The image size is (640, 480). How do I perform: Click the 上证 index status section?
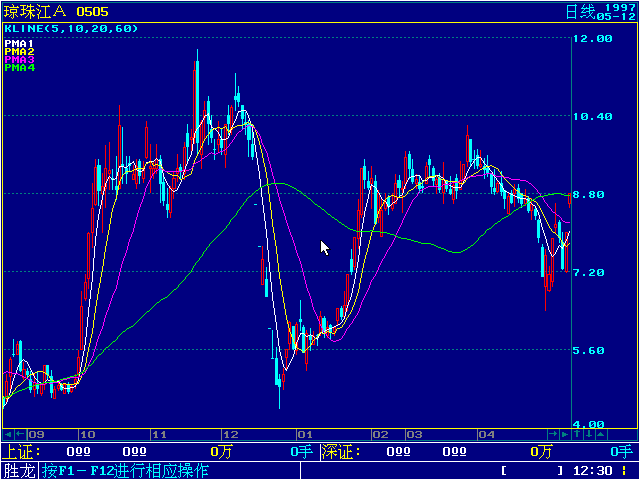(x=19, y=452)
